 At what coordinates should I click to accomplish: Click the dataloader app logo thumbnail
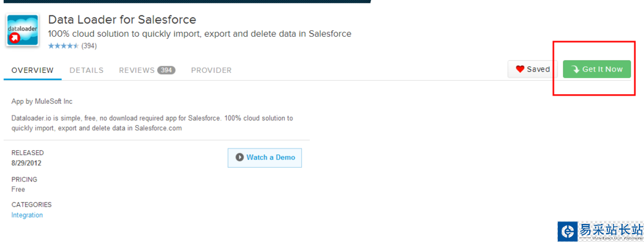click(23, 30)
